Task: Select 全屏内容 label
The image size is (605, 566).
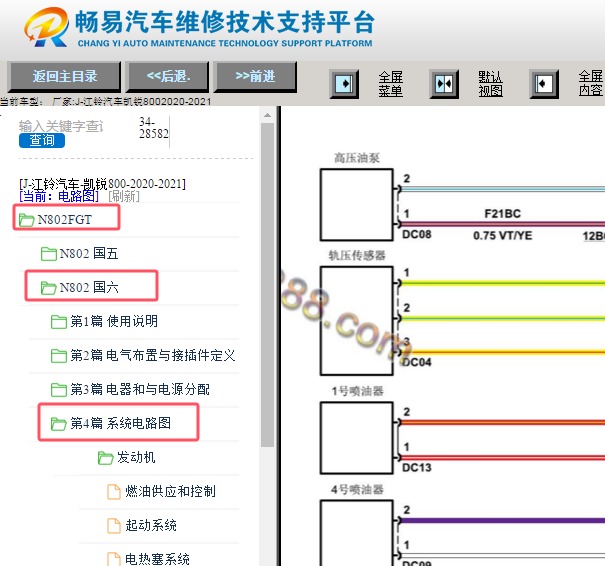Action: coord(591,84)
